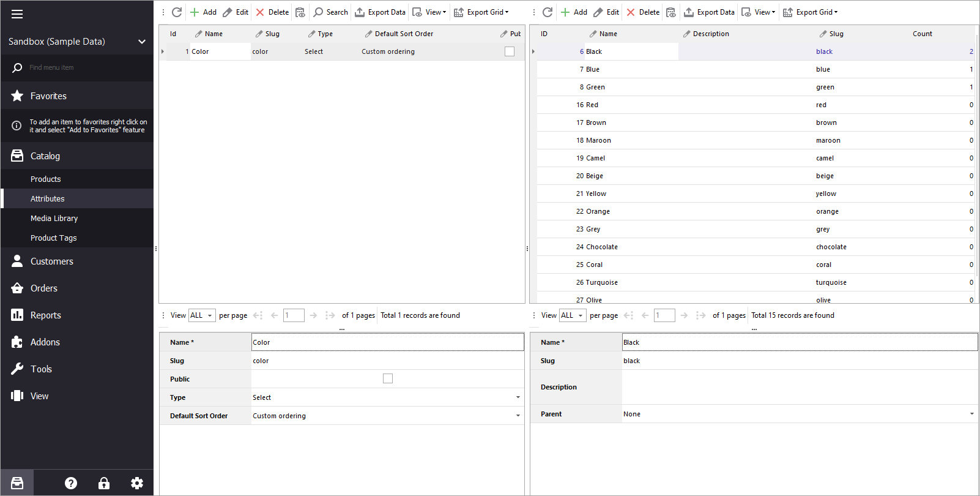Refresh the attributes grid on the left
This screenshot has width=980, height=496.
(x=177, y=12)
